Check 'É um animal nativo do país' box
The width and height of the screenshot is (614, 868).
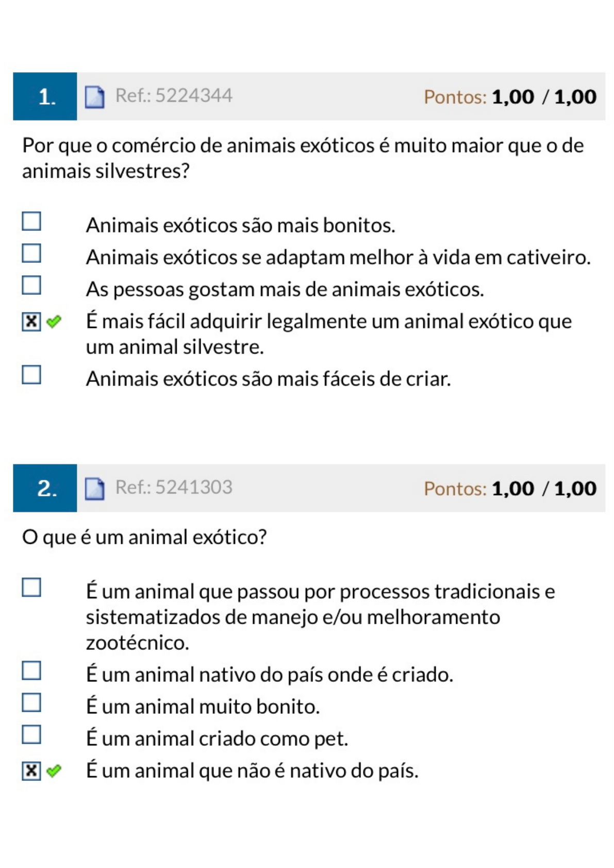[x=31, y=671]
